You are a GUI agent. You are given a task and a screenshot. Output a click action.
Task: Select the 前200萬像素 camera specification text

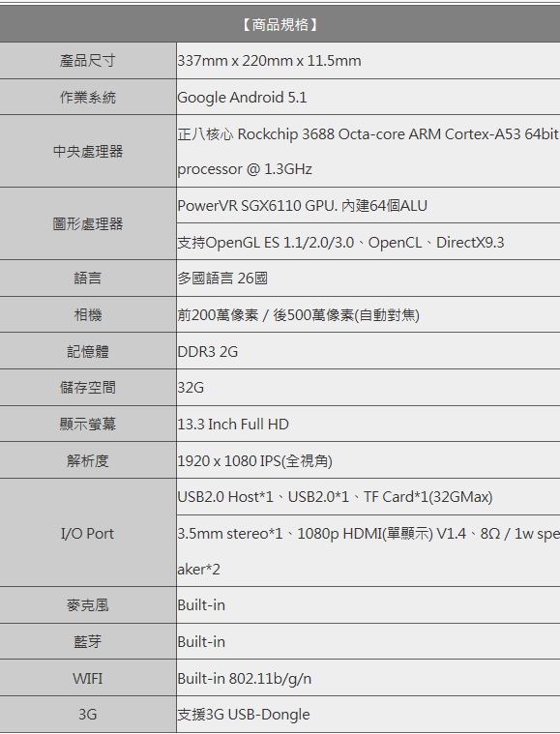(298, 315)
